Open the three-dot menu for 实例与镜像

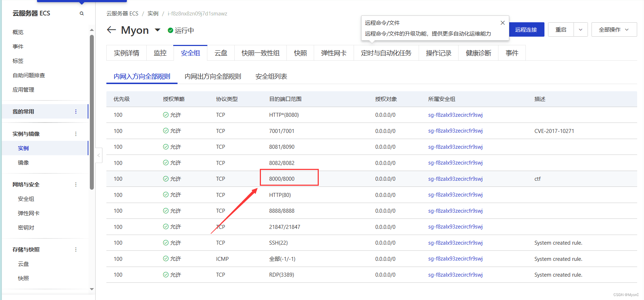pyautogui.click(x=75, y=134)
